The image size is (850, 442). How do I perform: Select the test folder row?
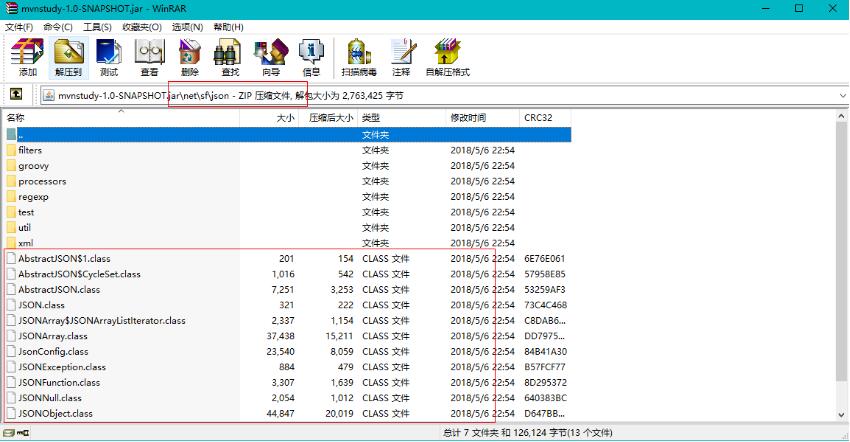pyautogui.click(x=288, y=212)
